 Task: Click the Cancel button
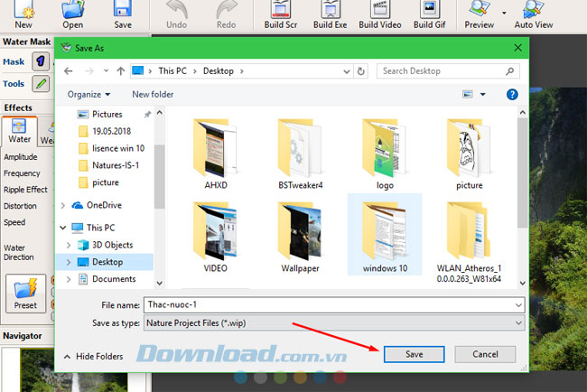485,354
